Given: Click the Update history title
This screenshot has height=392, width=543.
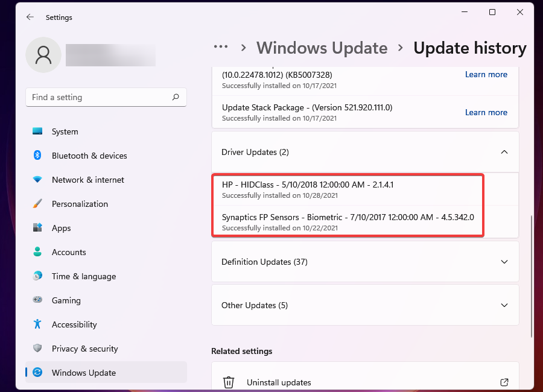Looking at the screenshot, I should tap(469, 48).
